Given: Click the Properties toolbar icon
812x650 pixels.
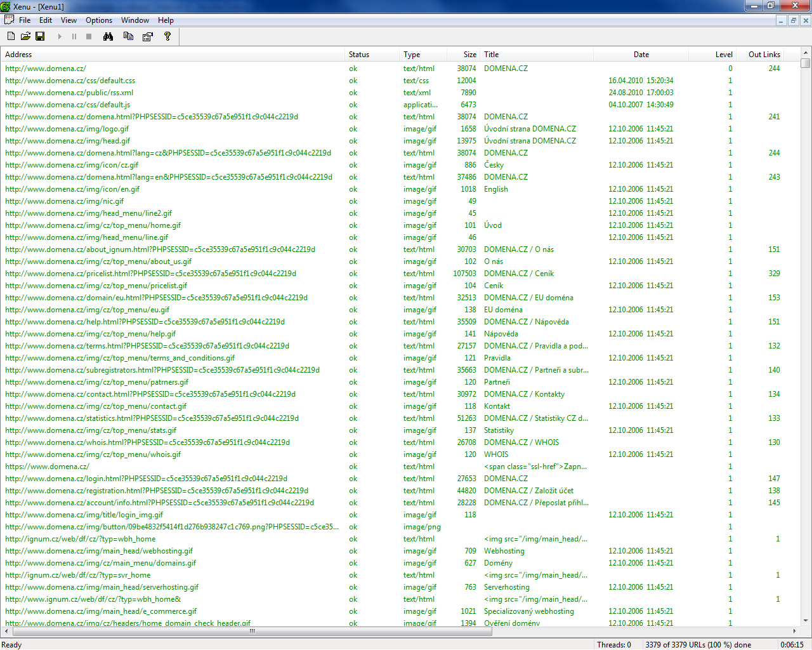Looking at the screenshot, I should [148, 36].
